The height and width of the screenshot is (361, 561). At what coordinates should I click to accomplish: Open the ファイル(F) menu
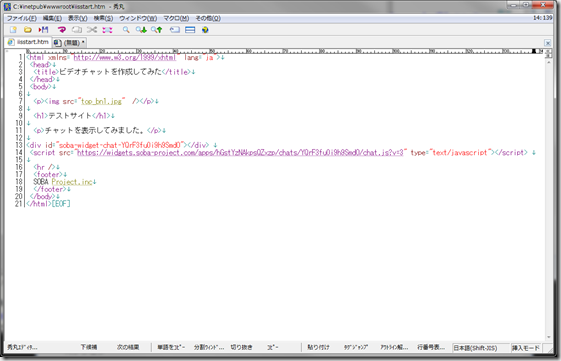click(22, 18)
